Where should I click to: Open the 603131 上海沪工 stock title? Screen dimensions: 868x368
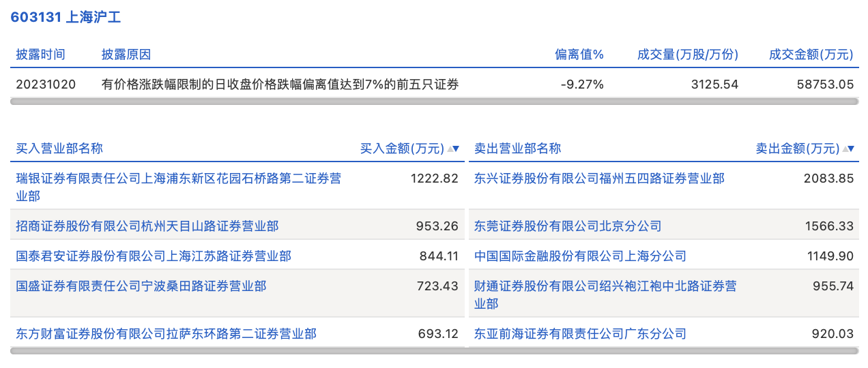66,18
